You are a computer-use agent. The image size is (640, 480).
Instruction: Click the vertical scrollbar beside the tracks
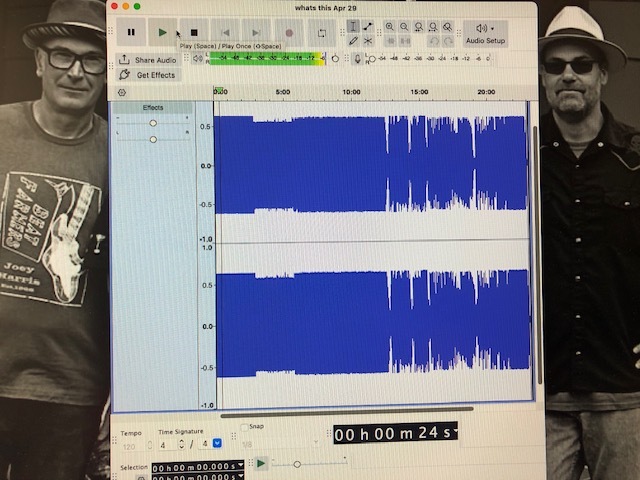coord(538,255)
